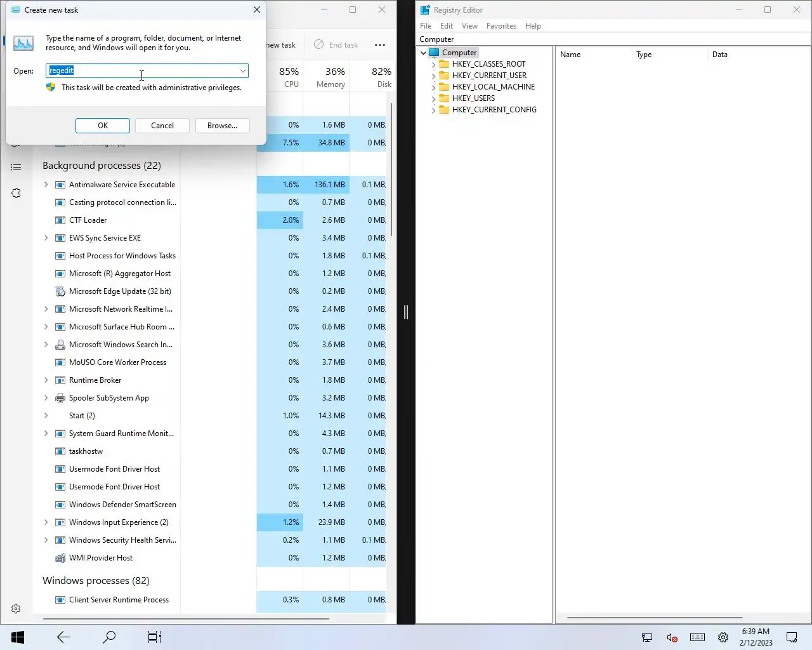Expand the Runtime Broker process group
Image resolution: width=812 pixels, height=650 pixels.
pos(46,380)
